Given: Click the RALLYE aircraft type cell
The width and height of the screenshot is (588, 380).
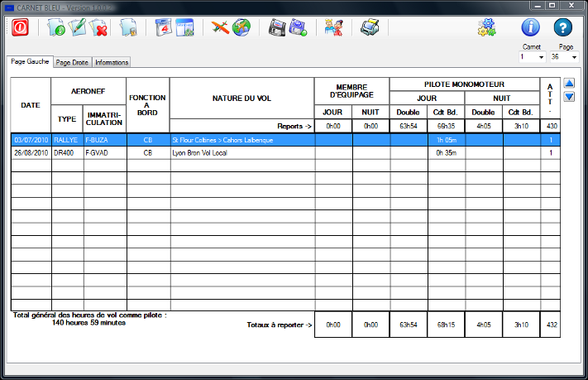Looking at the screenshot, I should (x=68, y=140).
